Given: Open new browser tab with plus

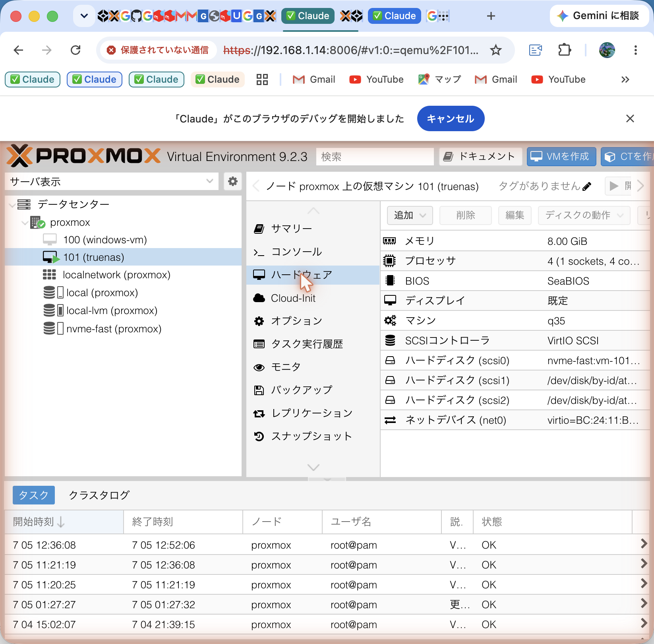Looking at the screenshot, I should pyautogui.click(x=491, y=16).
